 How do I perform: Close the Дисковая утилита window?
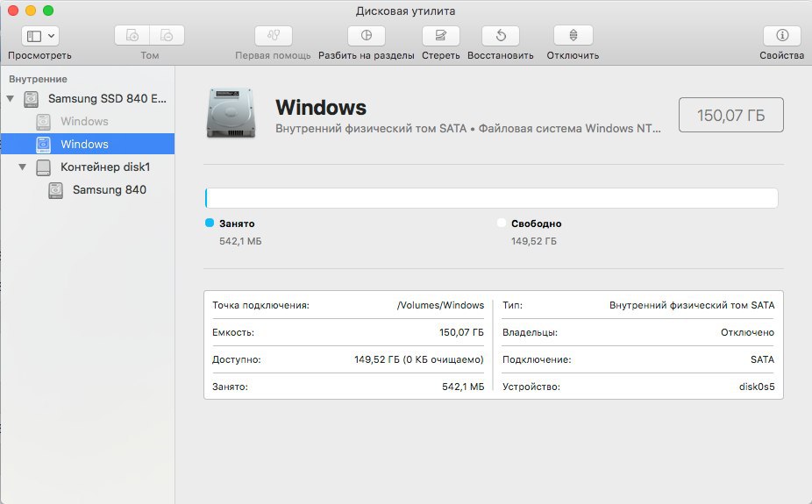[x=13, y=11]
